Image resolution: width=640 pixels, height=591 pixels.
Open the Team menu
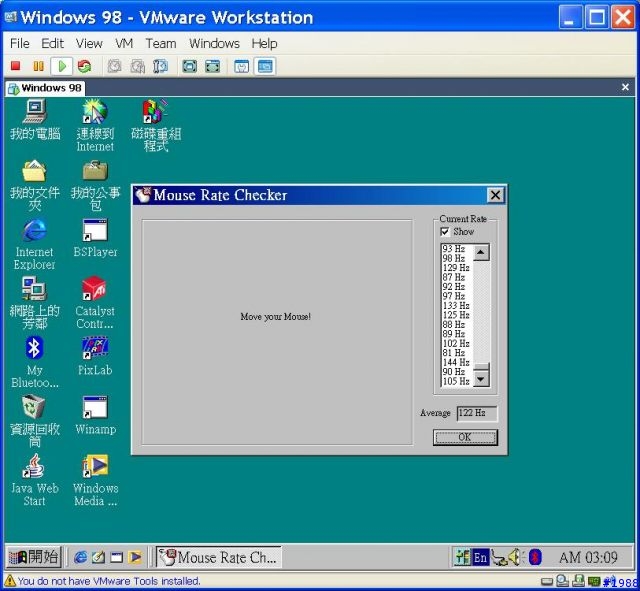point(161,43)
